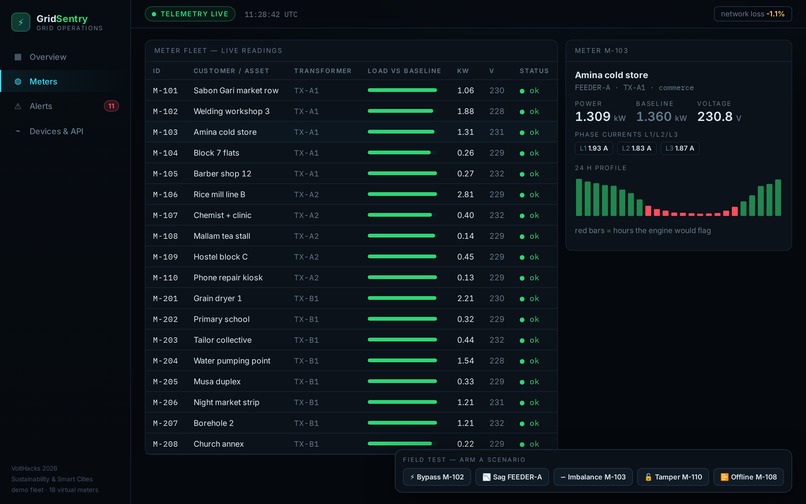The image size is (806, 504).
Task: Click the first green bar in 24 H profile
Action: 579,197
